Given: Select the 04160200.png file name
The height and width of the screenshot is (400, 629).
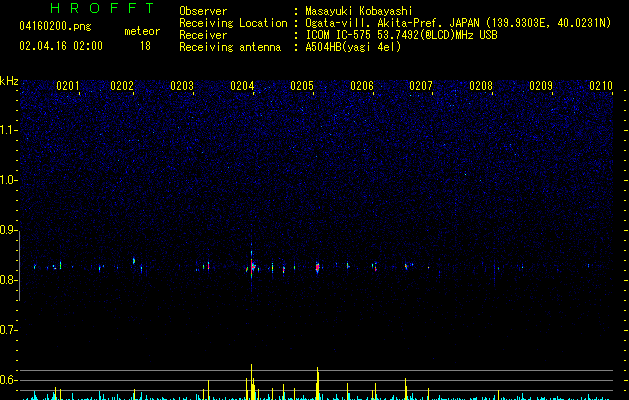Looking at the screenshot, I should click(x=55, y=26).
